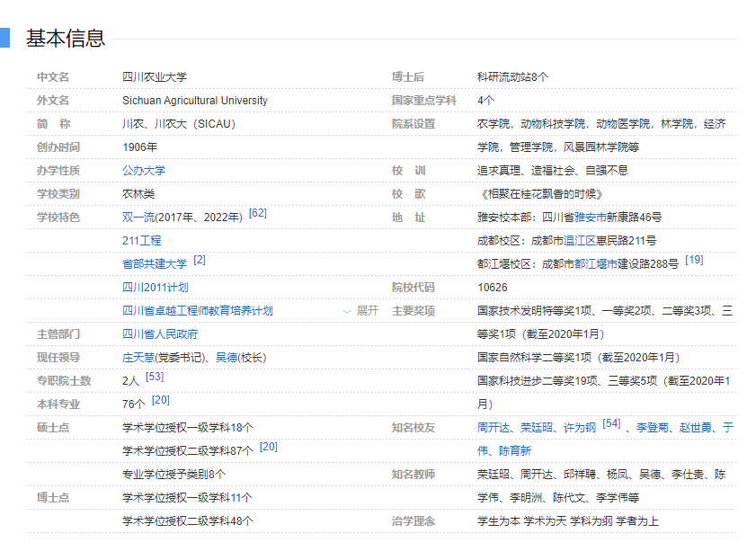Open alumni 周开达 link
747x560 pixels.
[494, 428]
